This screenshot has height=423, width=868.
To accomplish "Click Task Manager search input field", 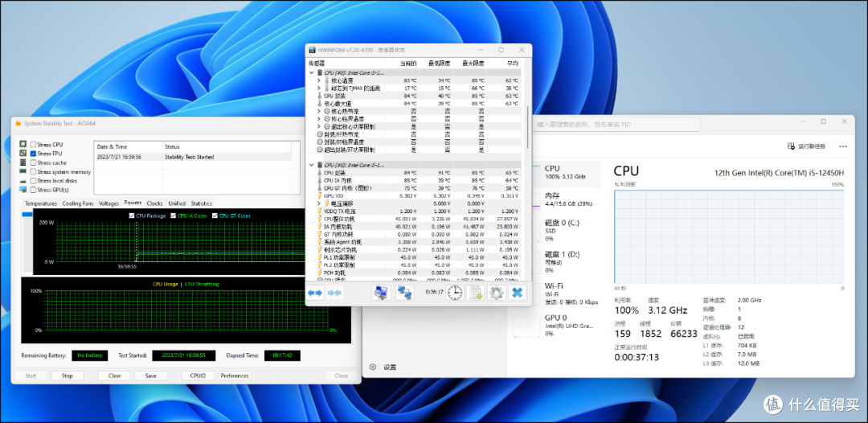I will click(616, 125).
